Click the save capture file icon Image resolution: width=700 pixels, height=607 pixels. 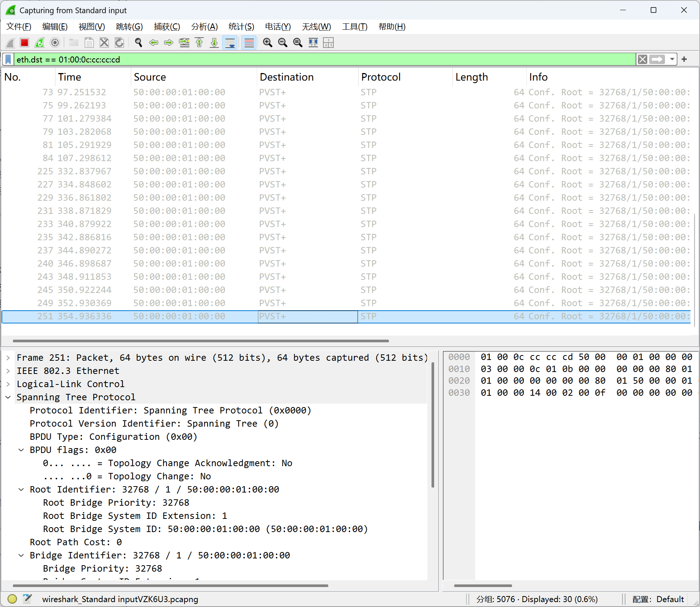pyautogui.click(x=89, y=43)
